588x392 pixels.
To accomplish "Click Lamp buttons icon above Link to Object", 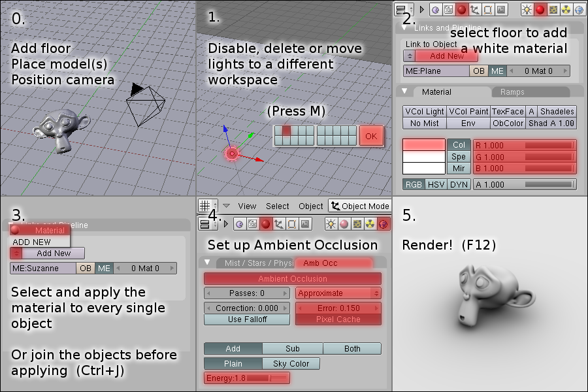I will click(x=527, y=10).
